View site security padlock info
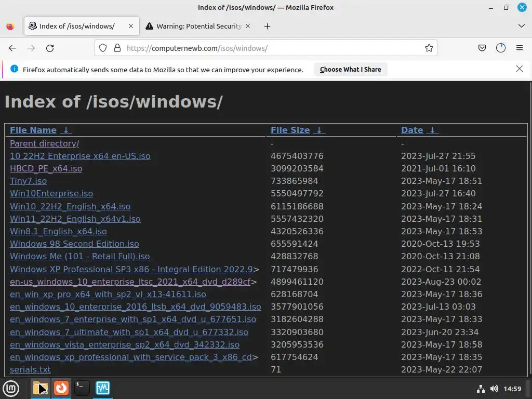This screenshot has width=532, height=399. tap(117, 48)
